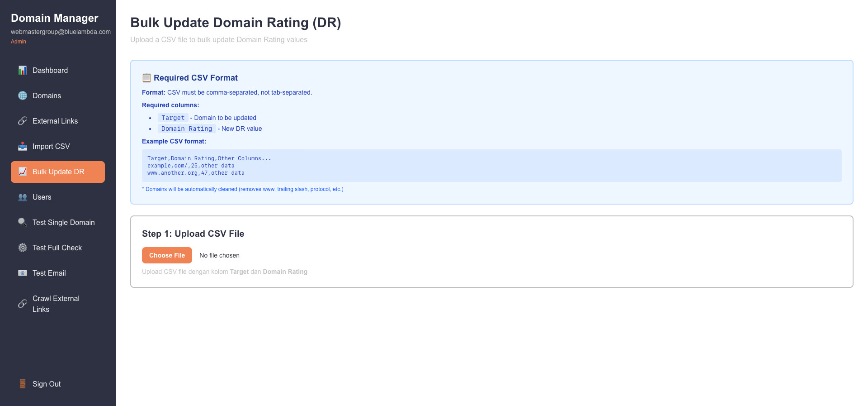Click the comma-separated format note
Viewport: 868px width, 406px height.
click(x=227, y=92)
